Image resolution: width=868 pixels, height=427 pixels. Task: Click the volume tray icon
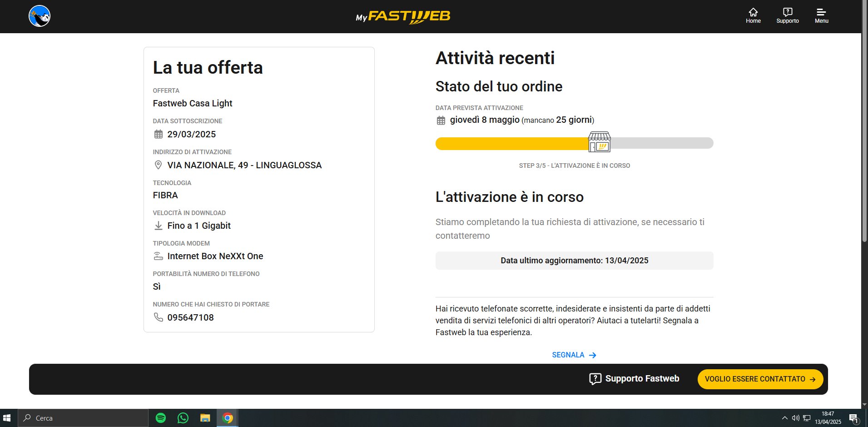[795, 418]
